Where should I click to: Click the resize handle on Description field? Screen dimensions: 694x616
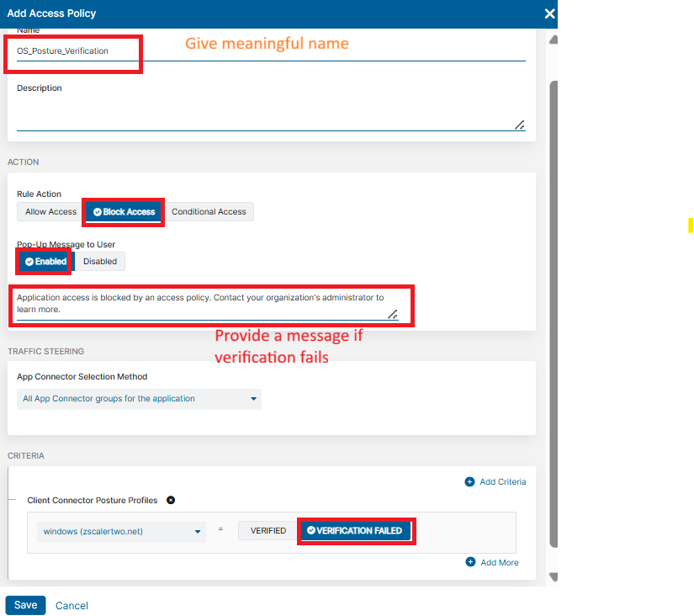[x=520, y=125]
